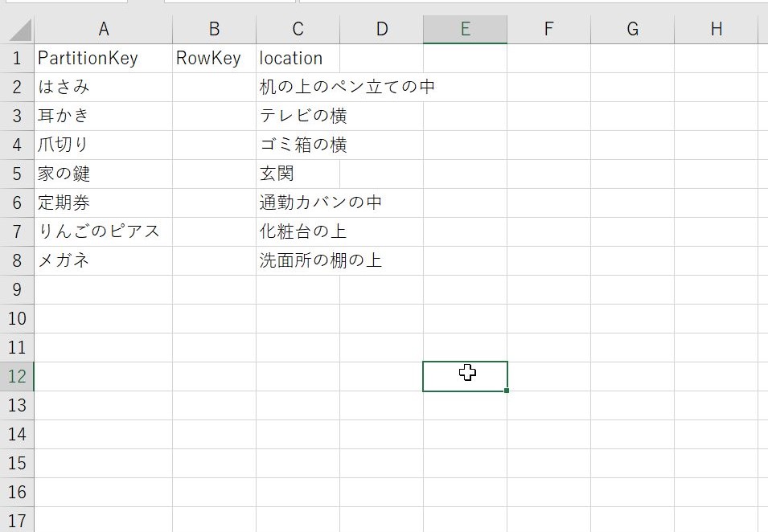This screenshot has width=768, height=532.
Task: Select the PartitionKey header cell
Action: (103, 57)
